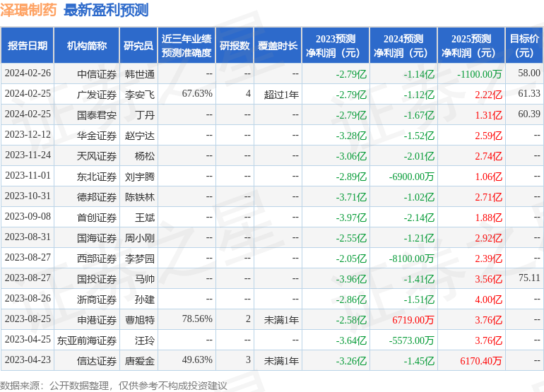Screen dimensions: 544x392
Task: Click the -5573.00万 forecast value
Action: [x=411, y=340]
